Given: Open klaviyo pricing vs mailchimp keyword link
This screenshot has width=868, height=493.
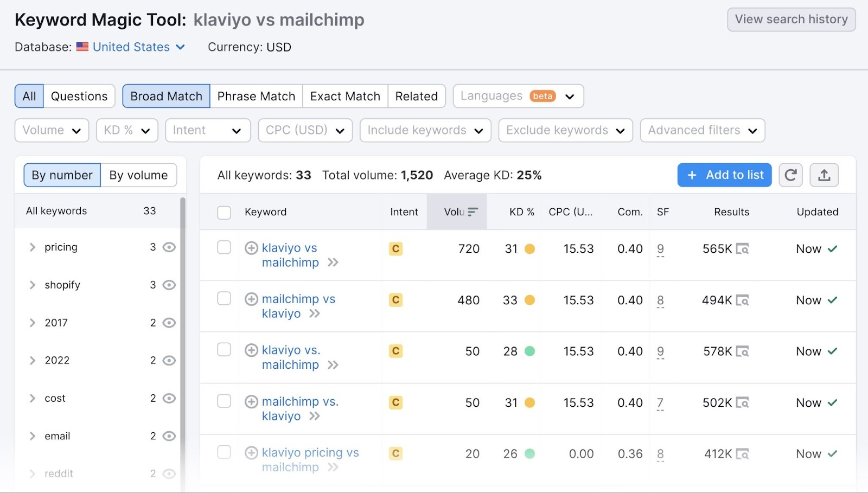Looking at the screenshot, I should [x=310, y=460].
